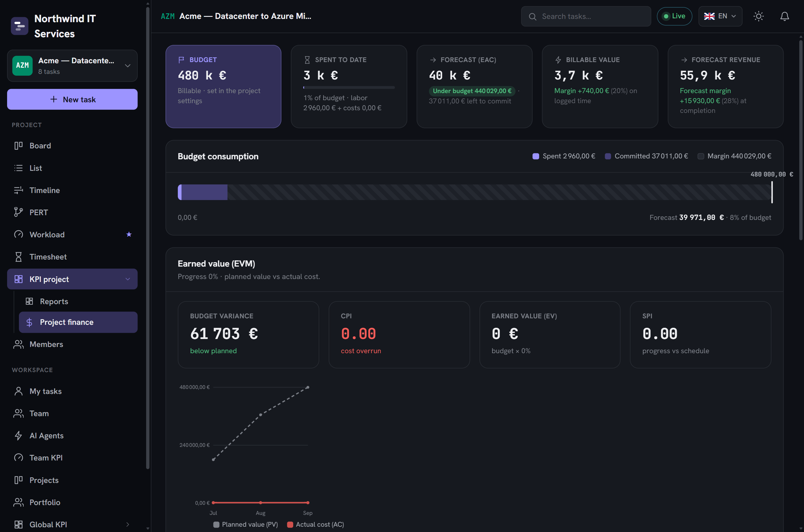Click the Timeline icon in sidebar

pos(18,190)
